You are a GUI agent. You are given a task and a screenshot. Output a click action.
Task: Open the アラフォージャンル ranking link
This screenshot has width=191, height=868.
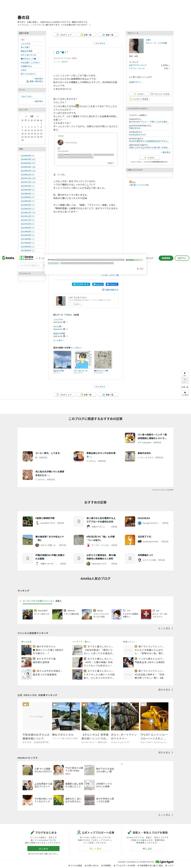point(137,68)
